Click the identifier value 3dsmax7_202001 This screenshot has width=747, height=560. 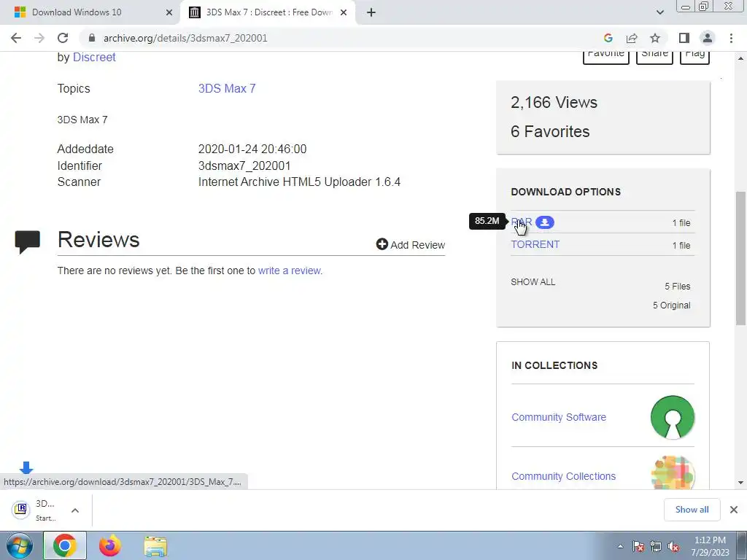[244, 166]
